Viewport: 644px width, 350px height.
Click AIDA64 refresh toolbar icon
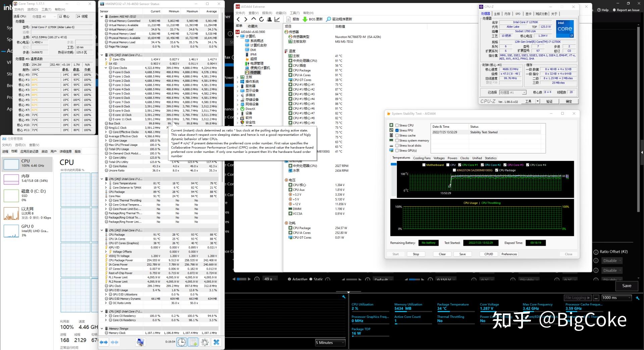[261, 19]
